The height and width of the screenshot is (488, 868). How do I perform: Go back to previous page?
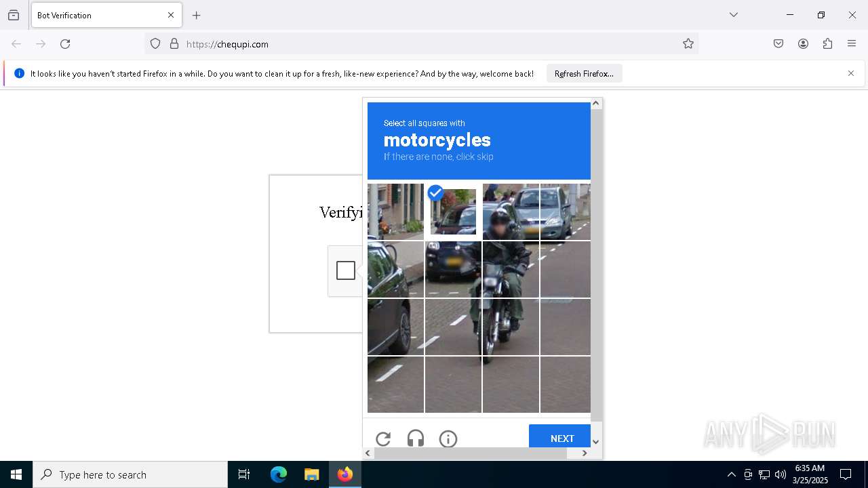click(x=16, y=44)
